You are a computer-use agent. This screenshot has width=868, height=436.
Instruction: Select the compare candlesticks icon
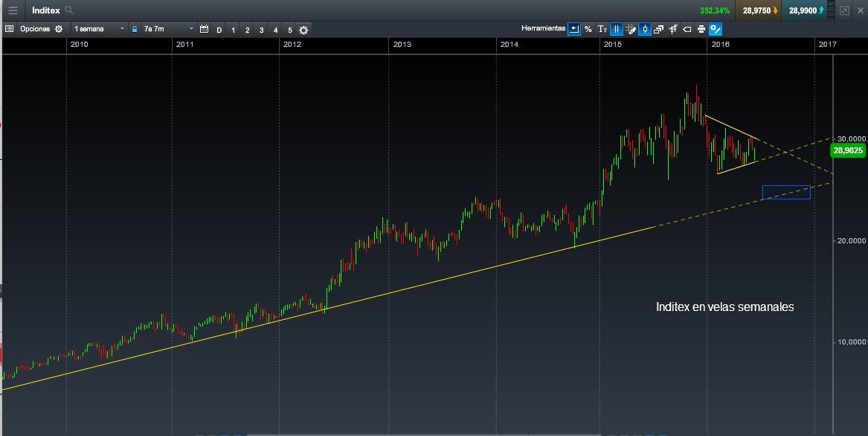point(672,29)
